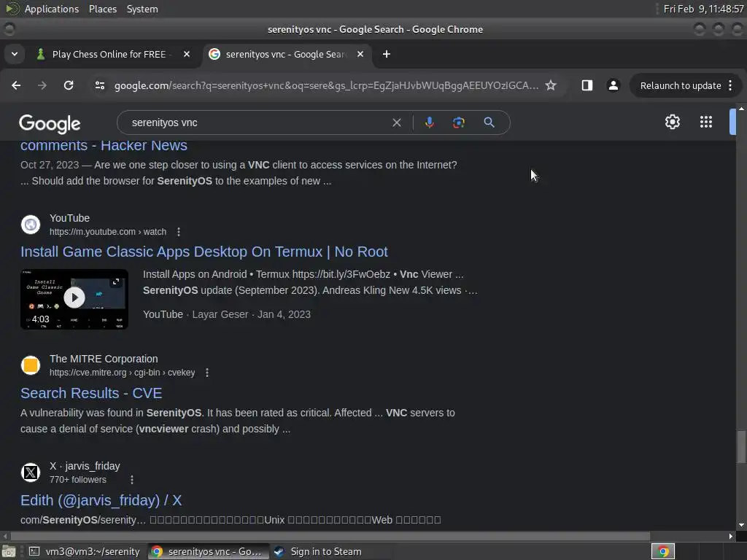The image size is (747, 560).
Task: Click the '770+ followers' text
Action: coord(77,480)
